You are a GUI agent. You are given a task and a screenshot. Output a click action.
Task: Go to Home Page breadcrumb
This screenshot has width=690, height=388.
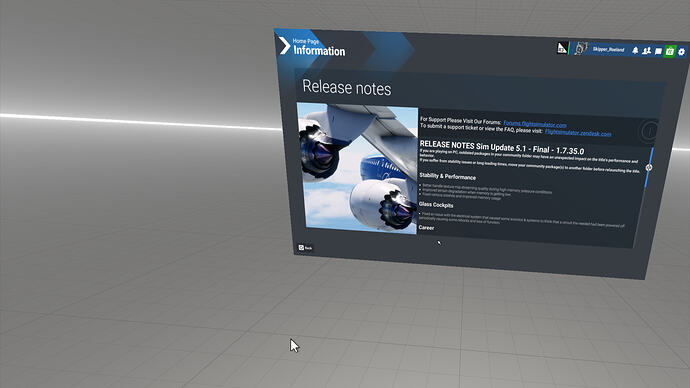pos(306,41)
